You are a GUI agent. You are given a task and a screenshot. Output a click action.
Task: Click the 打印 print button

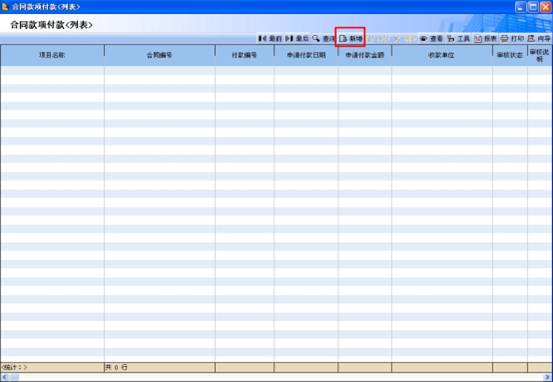512,38
